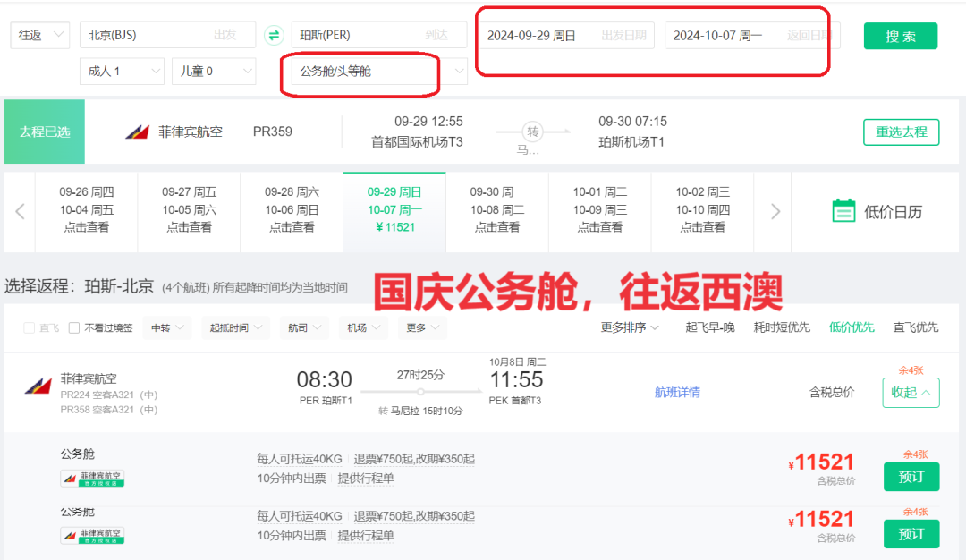Click the 去程已选 label
This screenshot has height=560, width=966.
click(x=45, y=132)
